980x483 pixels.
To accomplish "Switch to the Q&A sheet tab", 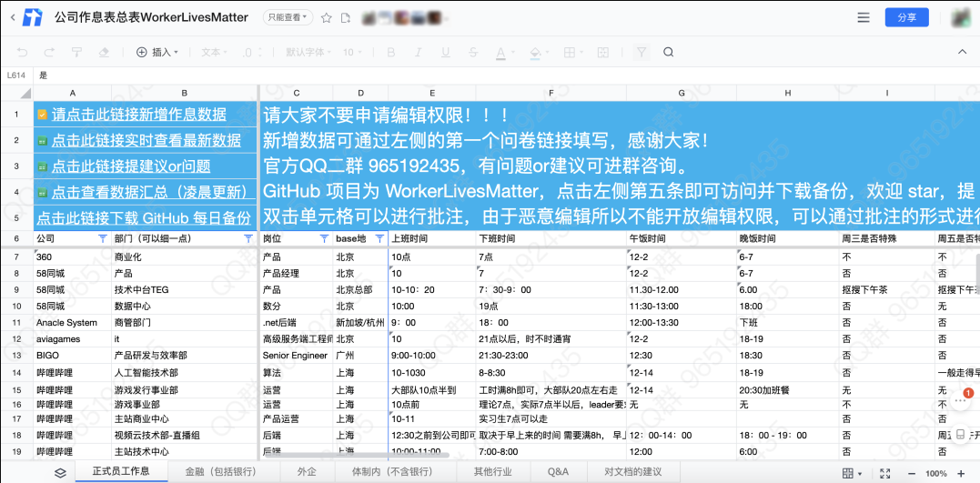I will pos(558,472).
